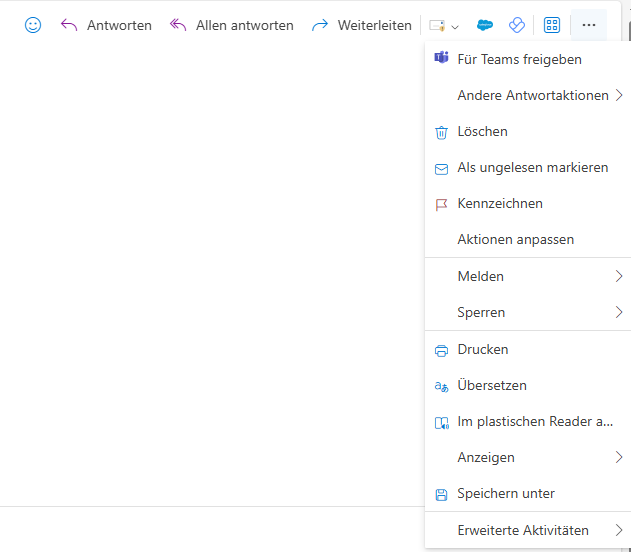
Task: Select Übersetzen menu entry
Action: 528,385
